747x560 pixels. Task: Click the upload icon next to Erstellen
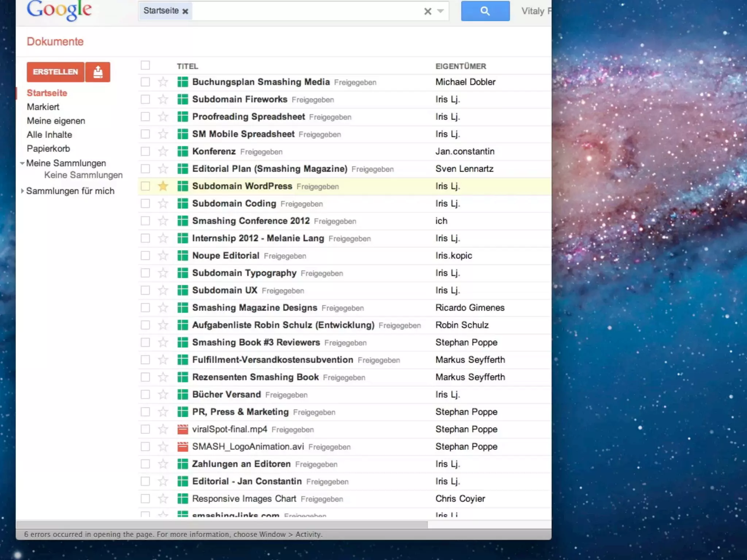click(x=97, y=72)
